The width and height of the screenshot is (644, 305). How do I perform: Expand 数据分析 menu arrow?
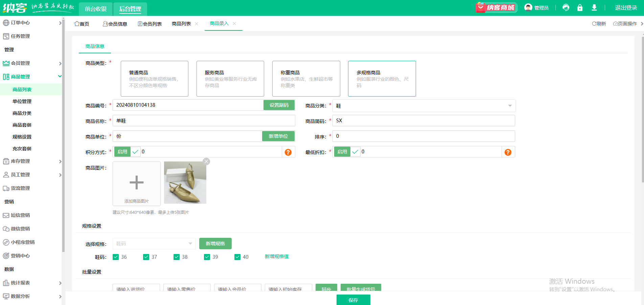pos(60,297)
